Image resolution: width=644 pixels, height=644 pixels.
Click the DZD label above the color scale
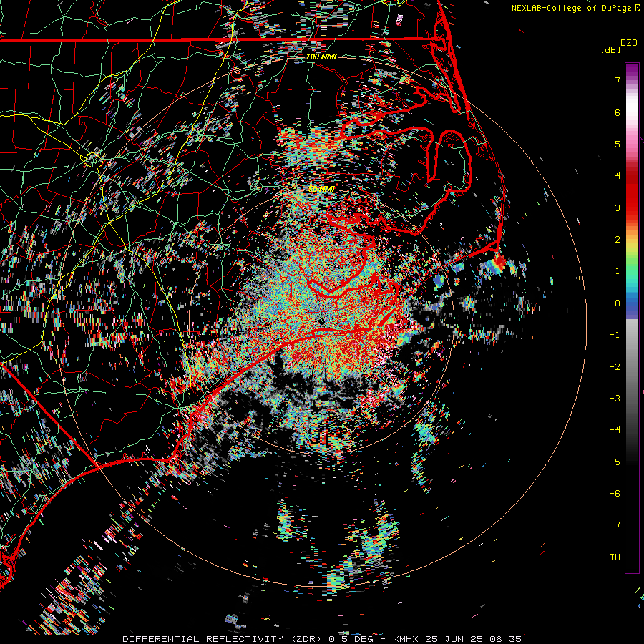click(x=629, y=43)
